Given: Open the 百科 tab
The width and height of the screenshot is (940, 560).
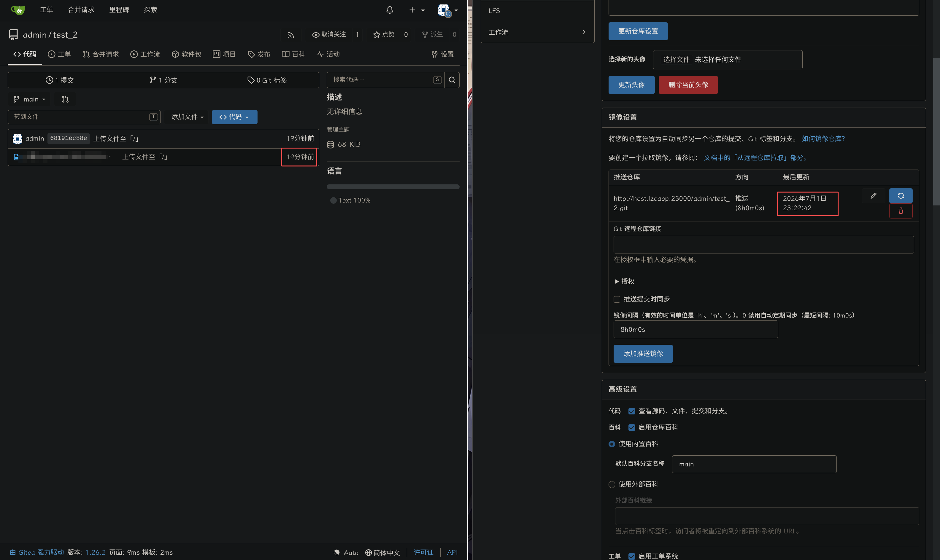Looking at the screenshot, I should (x=293, y=54).
